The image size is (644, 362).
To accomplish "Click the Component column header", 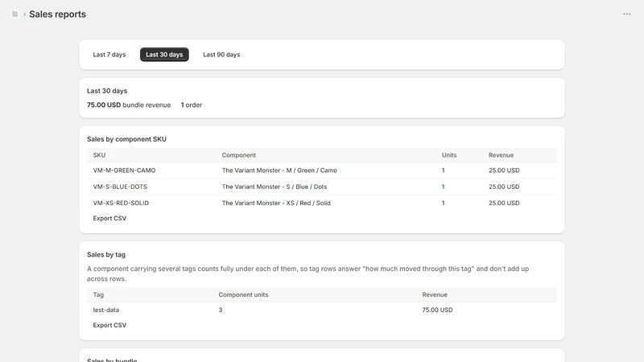I will (x=238, y=155).
